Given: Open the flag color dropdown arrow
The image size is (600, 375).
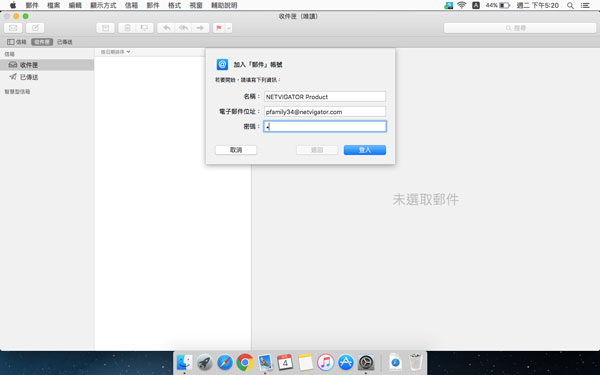Looking at the screenshot, I should pyautogui.click(x=228, y=28).
